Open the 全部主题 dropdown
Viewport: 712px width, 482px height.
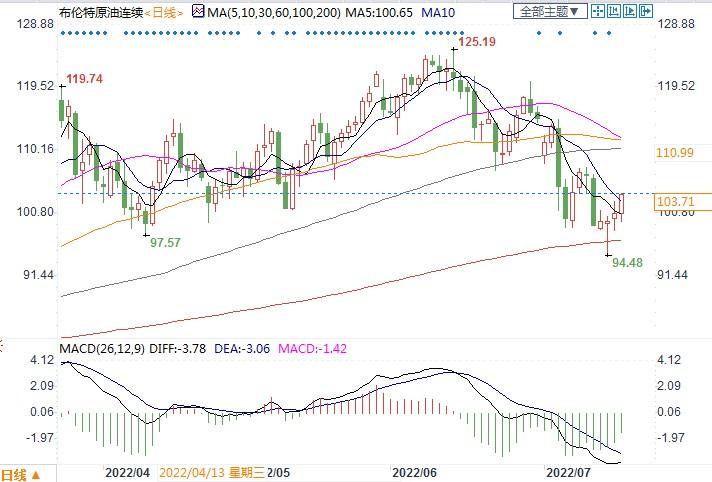coord(547,12)
